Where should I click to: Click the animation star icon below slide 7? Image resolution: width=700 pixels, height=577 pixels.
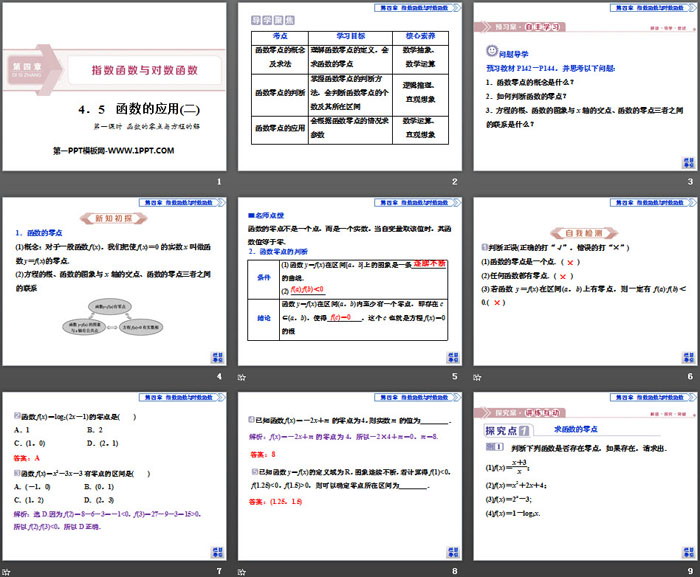tap(6, 572)
